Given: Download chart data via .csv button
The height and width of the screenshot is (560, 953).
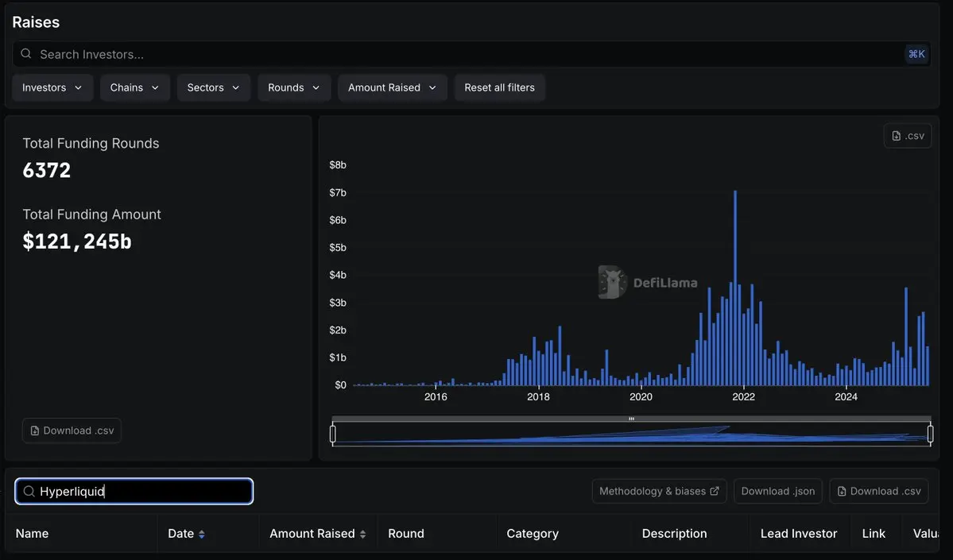Looking at the screenshot, I should (x=908, y=136).
